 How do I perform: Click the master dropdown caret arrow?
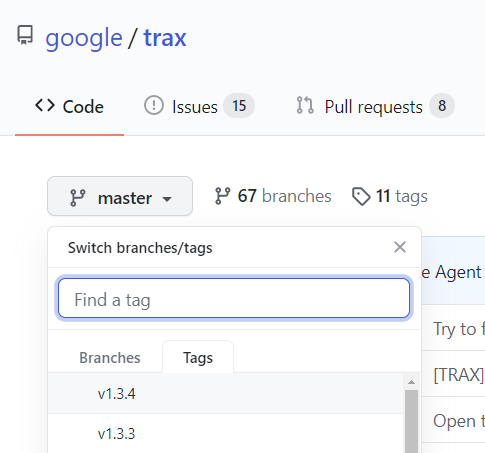click(x=167, y=199)
